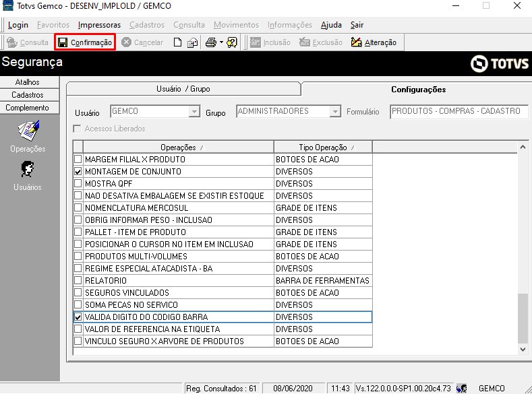Select the Complemento sidebar button
Screen dimensions: 532x394
tap(27, 108)
